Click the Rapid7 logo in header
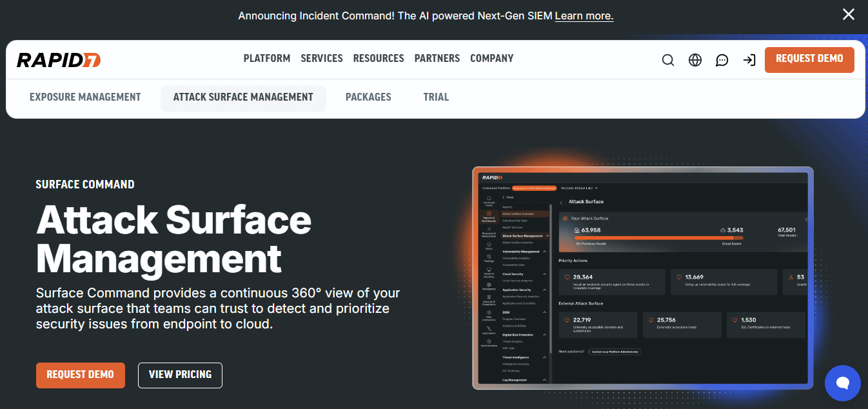868x409 pixels. pyautogui.click(x=59, y=60)
